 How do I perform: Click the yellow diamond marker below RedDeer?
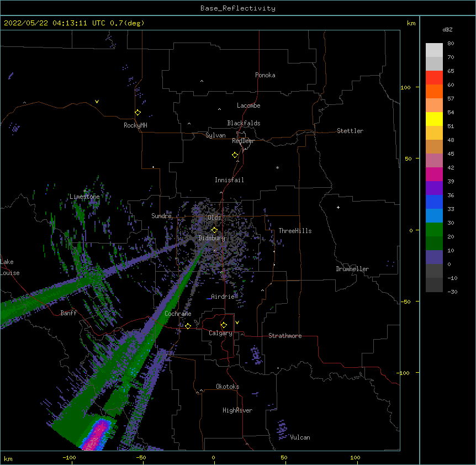click(x=235, y=155)
